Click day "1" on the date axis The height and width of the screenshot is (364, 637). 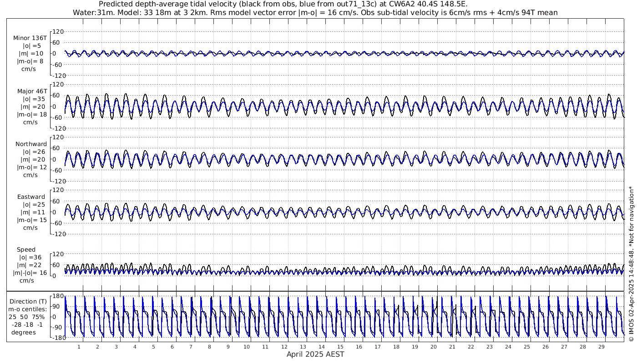click(79, 347)
